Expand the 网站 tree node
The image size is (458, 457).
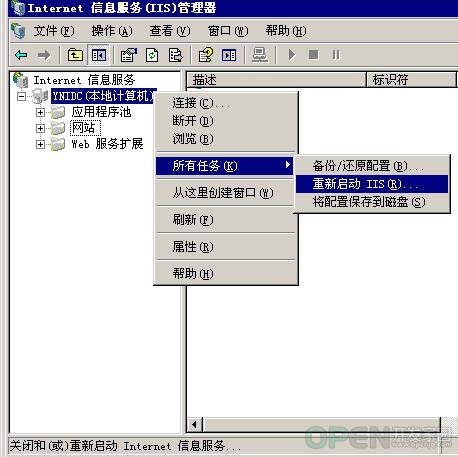(x=40, y=128)
